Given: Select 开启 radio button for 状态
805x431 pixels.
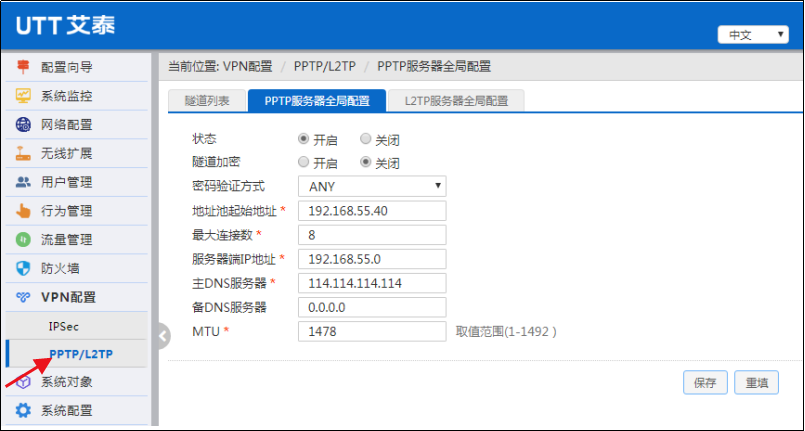Looking at the screenshot, I should 304,140.
